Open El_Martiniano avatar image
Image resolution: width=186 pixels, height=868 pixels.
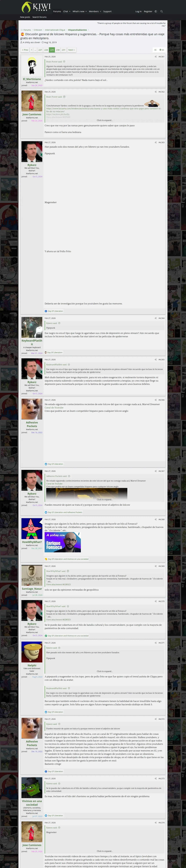(32, 66)
